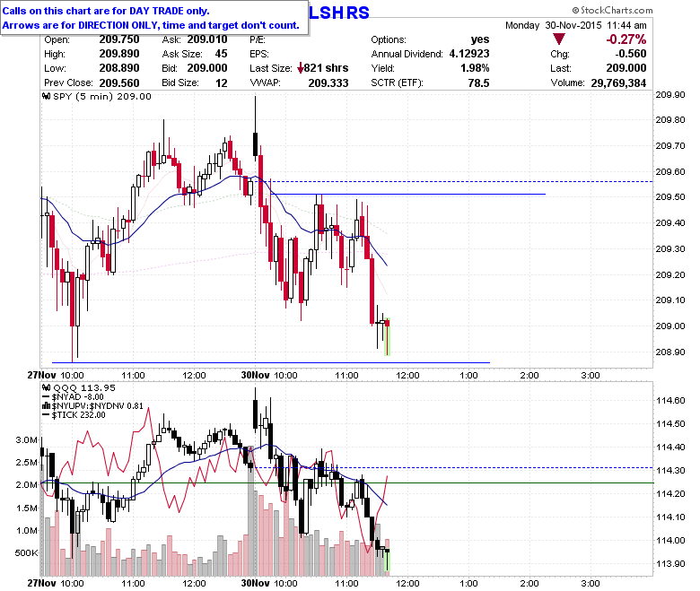The image size is (700, 591).
Task: Click the 3.0M volume axis label
Action: [x=26, y=439]
